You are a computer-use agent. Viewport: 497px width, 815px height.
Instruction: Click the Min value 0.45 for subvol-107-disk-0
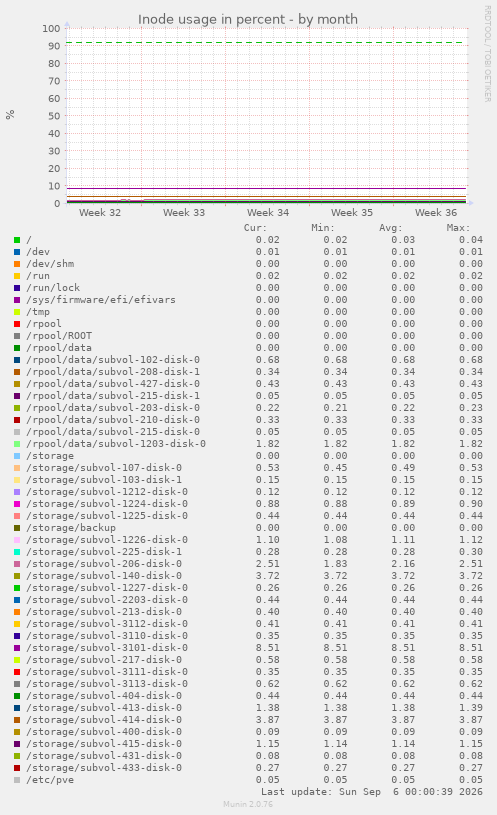(x=335, y=468)
